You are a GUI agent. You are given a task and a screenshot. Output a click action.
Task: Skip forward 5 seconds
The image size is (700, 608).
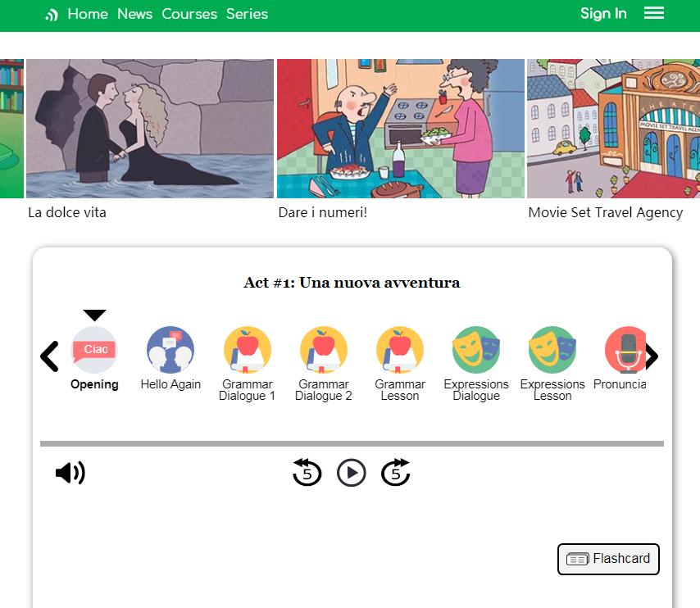tap(396, 472)
